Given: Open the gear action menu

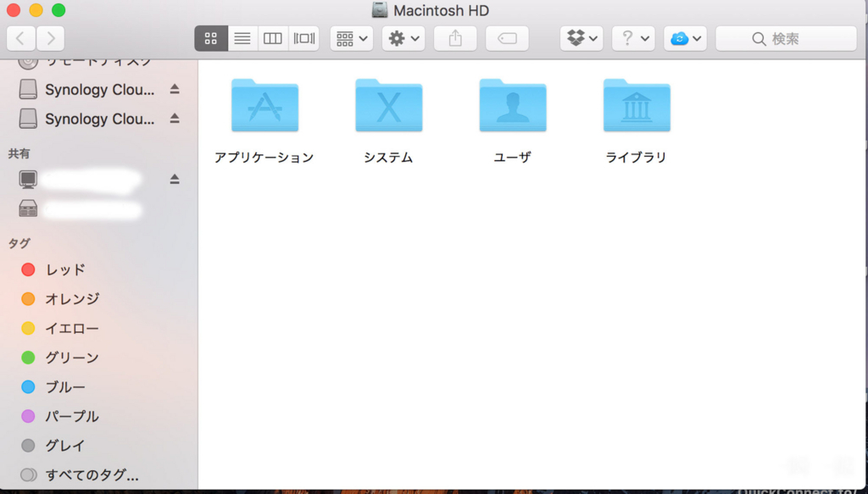Looking at the screenshot, I should coord(403,38).
